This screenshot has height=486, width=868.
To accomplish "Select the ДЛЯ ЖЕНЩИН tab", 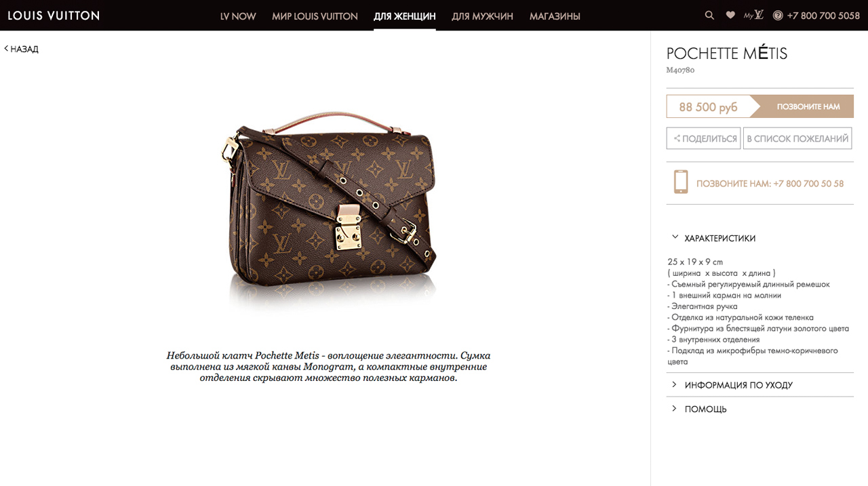I will [x=405, y=16].
